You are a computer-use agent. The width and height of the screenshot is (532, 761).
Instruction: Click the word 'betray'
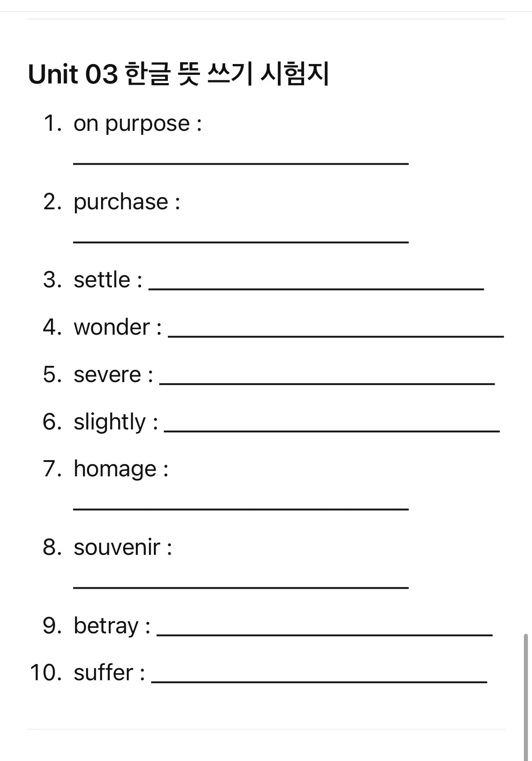click(x=106, y=626)
